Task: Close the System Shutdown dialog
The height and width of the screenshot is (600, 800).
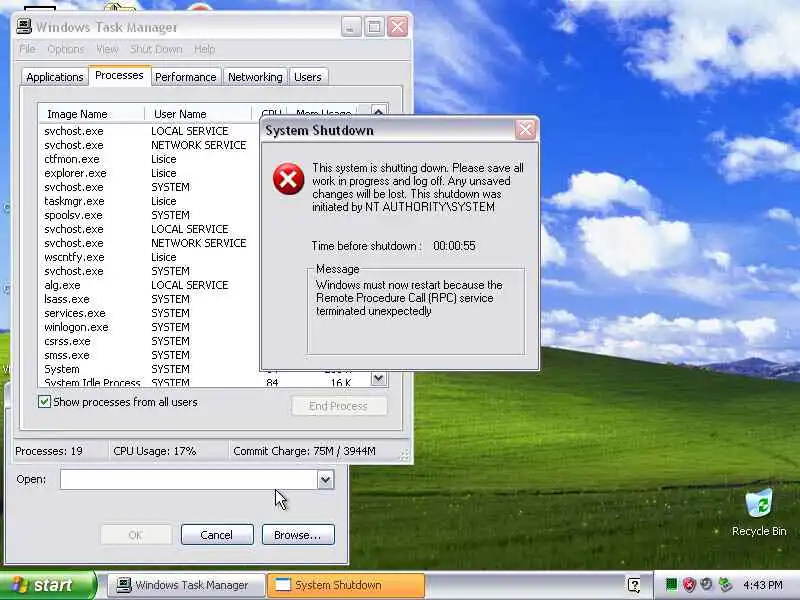Action: (x=526, y=130)
